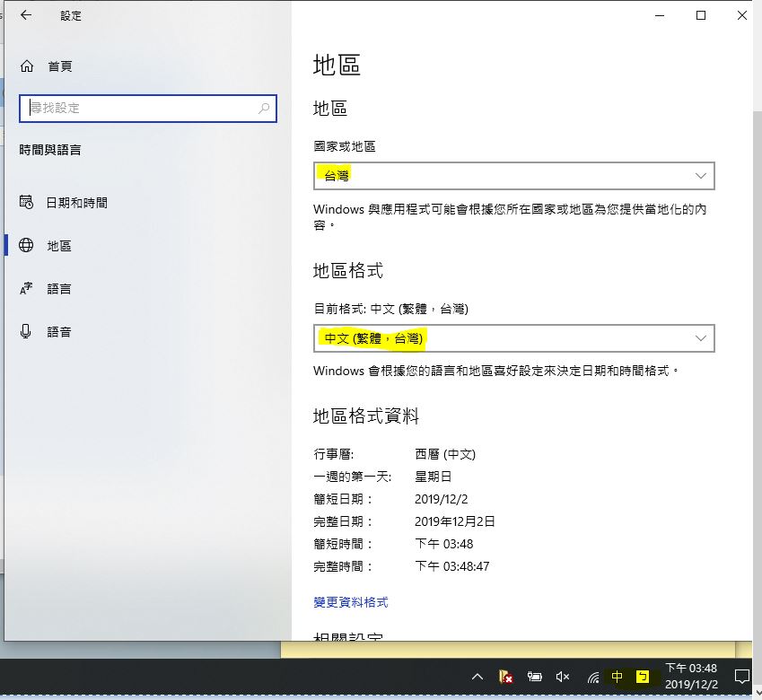
Task: Click the 行事曆 value 西曆 (中文)
Action: [x=445, y=454]
